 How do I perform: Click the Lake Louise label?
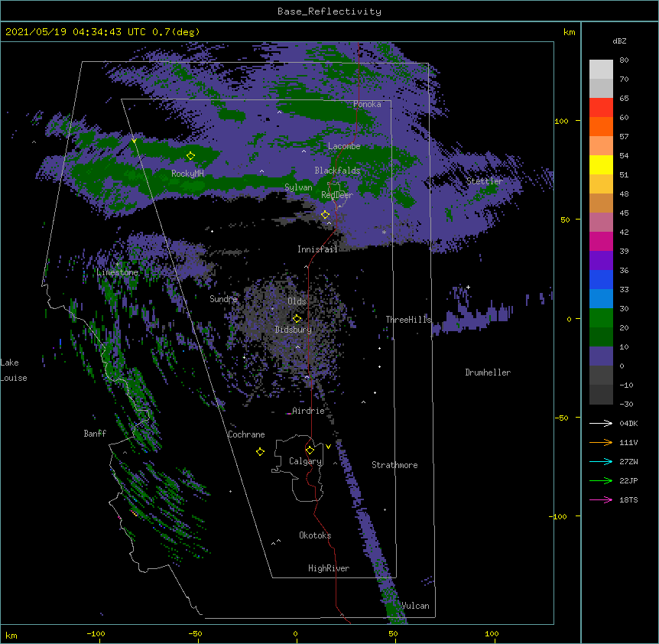(x=14, y=370)
